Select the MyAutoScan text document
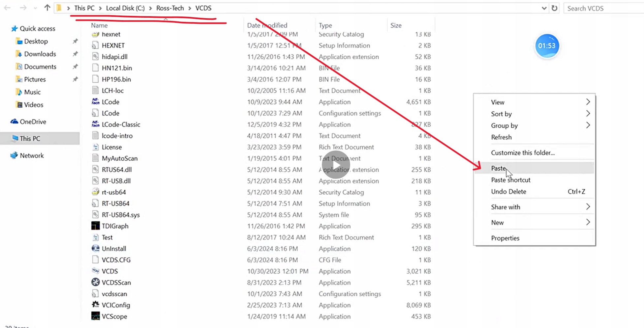Viewport: 644px width, 328px height. (x=120, y=158)
